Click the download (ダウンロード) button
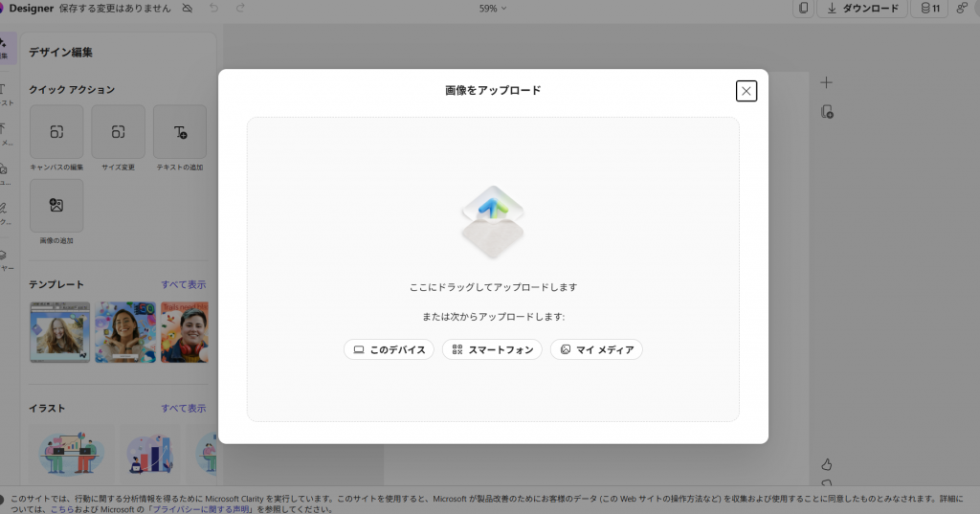 (862, 8)
